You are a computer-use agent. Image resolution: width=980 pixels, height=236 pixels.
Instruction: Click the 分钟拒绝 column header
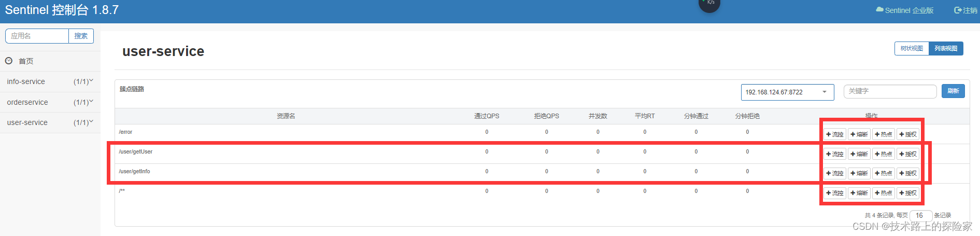(747, 116)
